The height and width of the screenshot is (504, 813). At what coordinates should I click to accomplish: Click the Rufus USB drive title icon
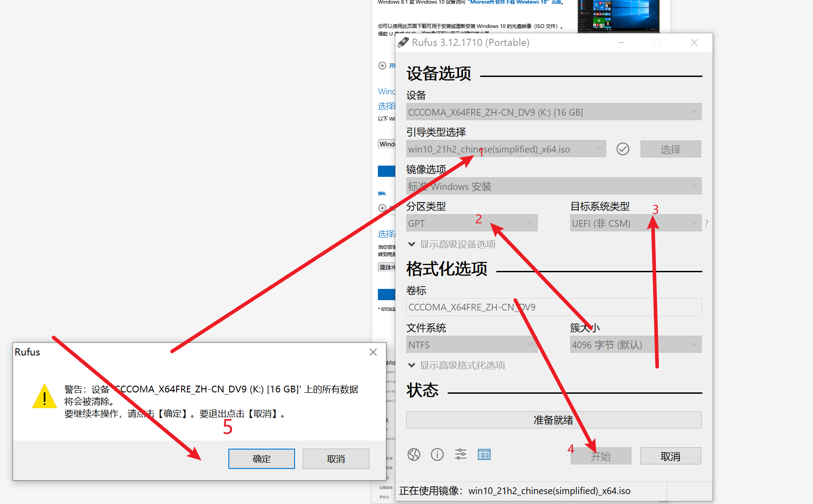coord(403,43)
